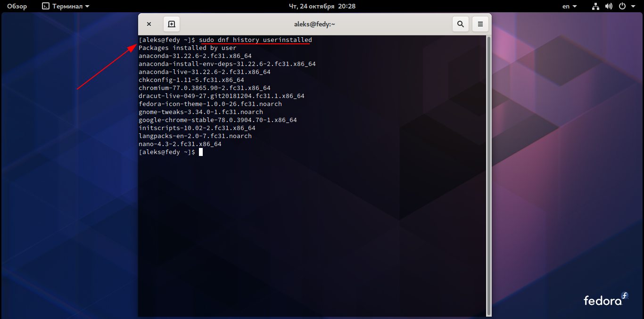Open a new terminal tab with the plus icon
Screen dimensions: 644x319
pyautogui.click(x=172, y=24)
